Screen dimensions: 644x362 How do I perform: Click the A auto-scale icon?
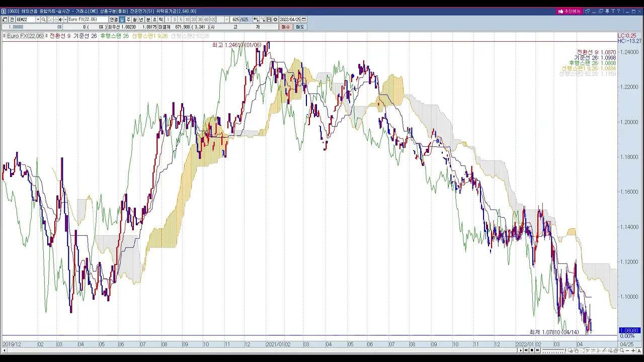pos(639,350)
